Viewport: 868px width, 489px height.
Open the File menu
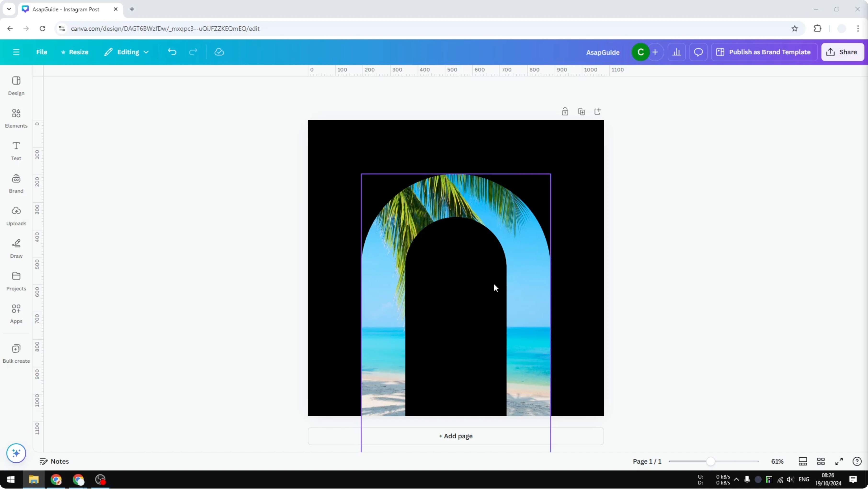[x=42, y=52]
